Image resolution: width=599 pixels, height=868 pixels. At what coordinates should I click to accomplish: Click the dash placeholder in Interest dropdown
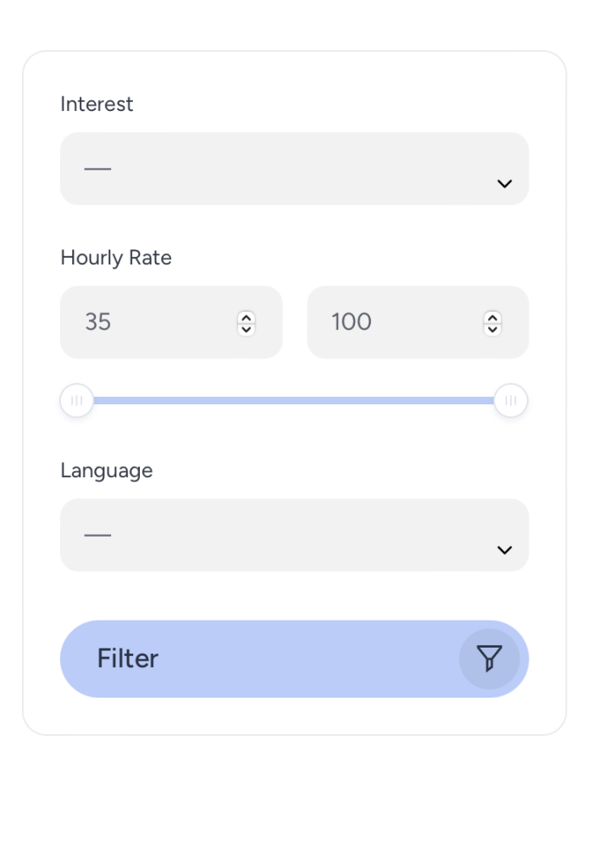coord(97,169)
